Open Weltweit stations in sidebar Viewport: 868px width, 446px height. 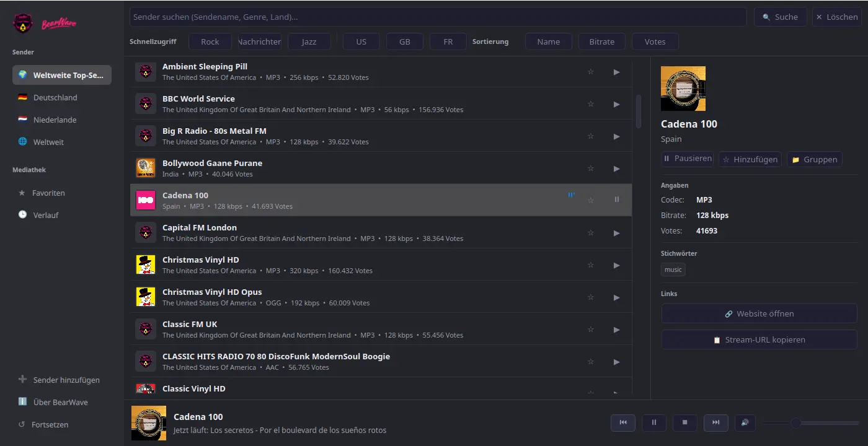point(62,142)
